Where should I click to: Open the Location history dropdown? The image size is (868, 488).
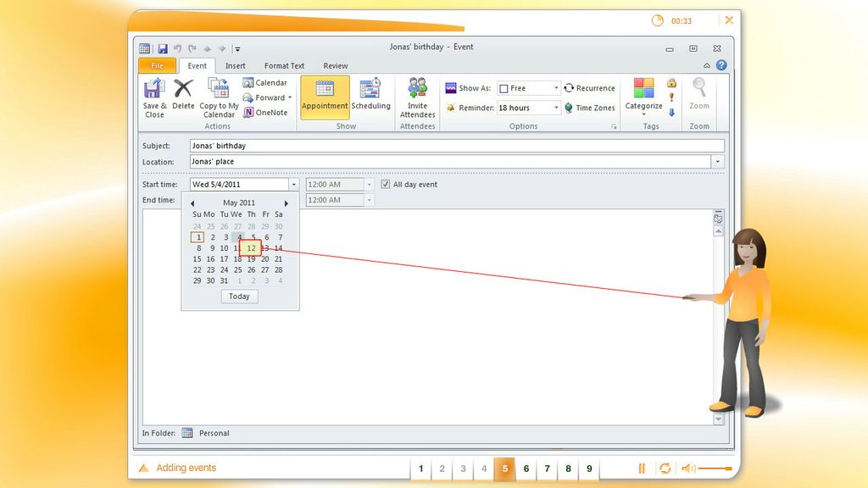717,162
